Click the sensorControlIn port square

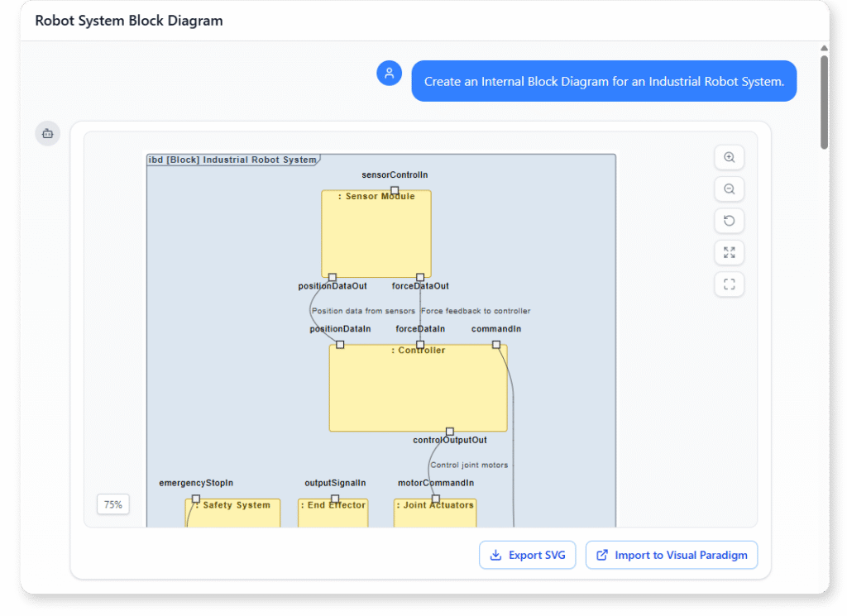click(x=395, y=190)
